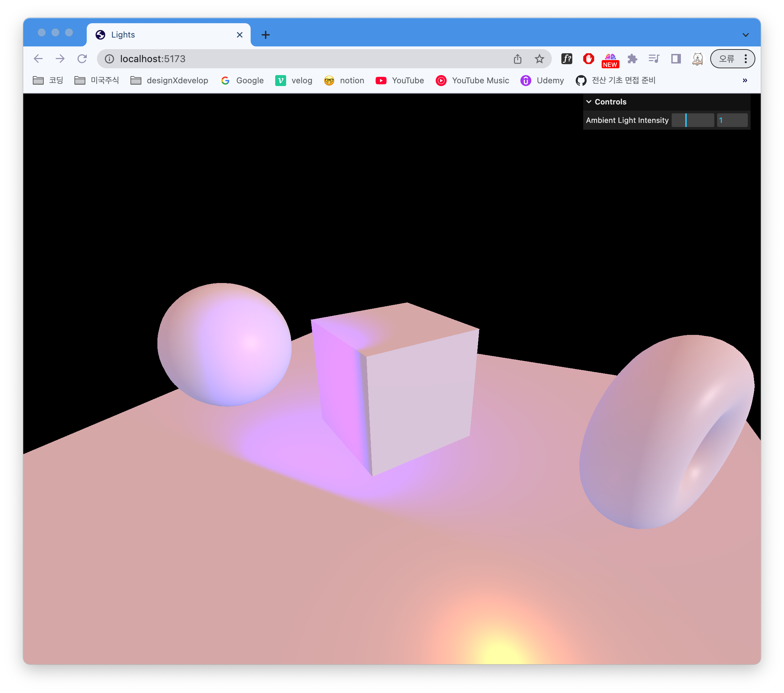Open the YouTube Music bookmark

[x=473, y=80]
